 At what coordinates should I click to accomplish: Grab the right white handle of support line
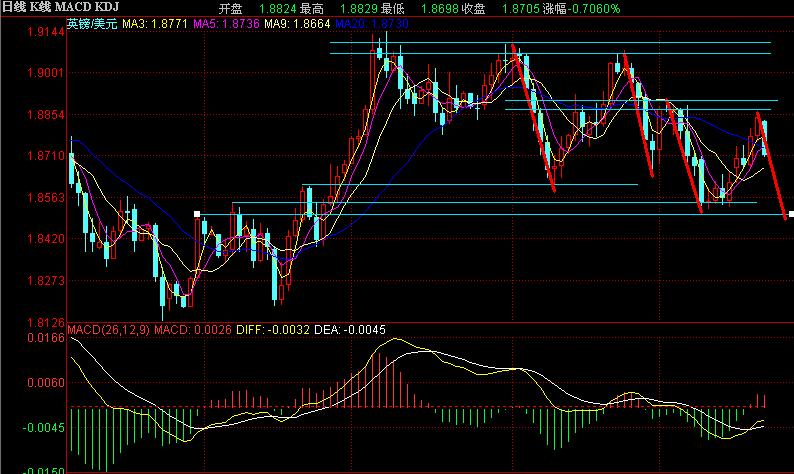[x=791, y=215]
